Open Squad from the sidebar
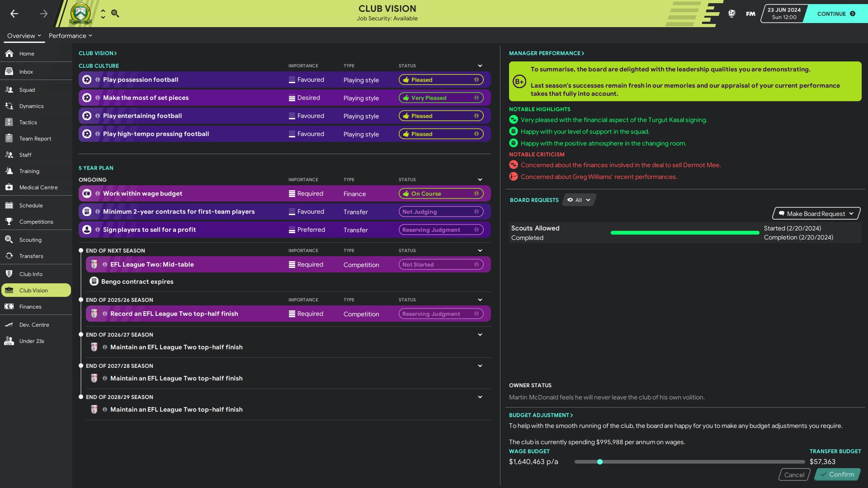Image resolution: width=868 pixels, height=488 pixels. tap(36, 89)
